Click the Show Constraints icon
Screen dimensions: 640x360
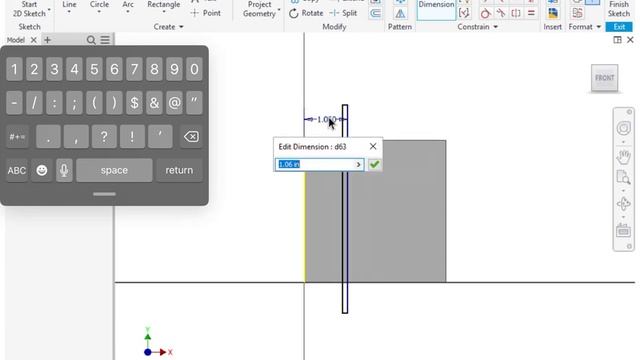(464, 13)
